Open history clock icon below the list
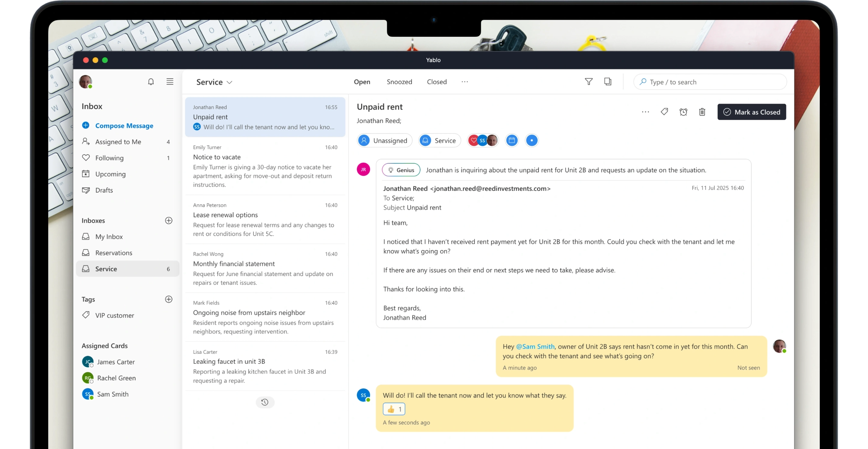 (265, 402)
